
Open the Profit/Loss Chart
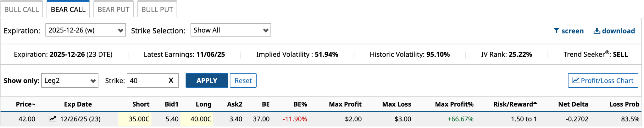602,81
